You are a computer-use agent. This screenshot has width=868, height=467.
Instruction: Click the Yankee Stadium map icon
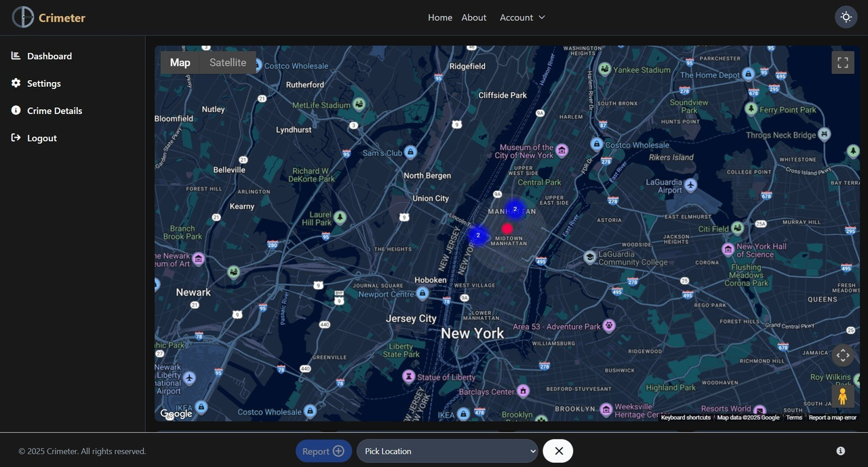(x=604, y=69)
